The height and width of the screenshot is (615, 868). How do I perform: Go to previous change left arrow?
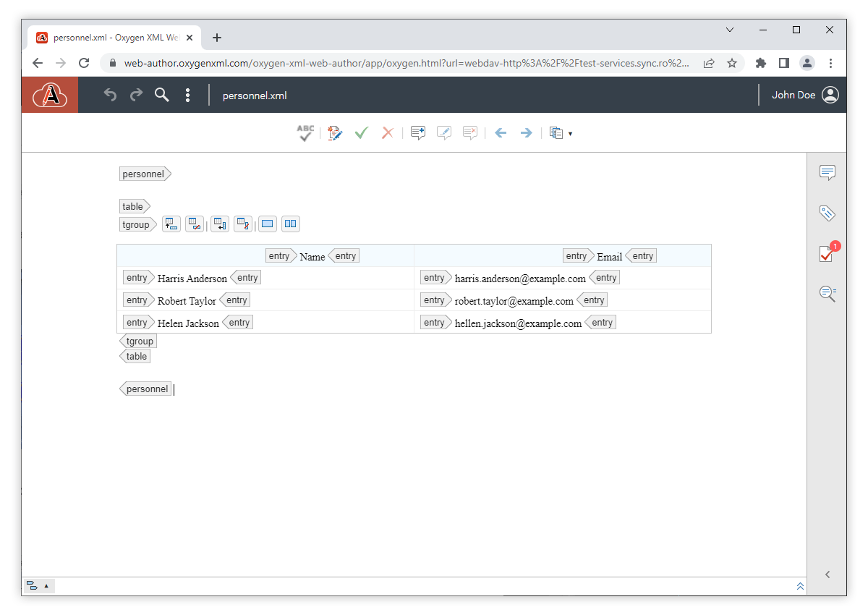[x=501, y=133]
